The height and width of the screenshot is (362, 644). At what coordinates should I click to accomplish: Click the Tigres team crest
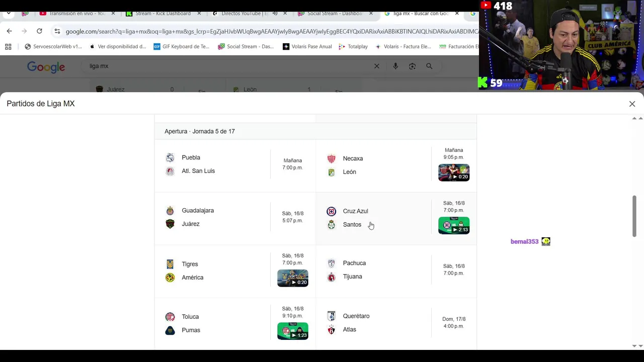coord(170,264)
